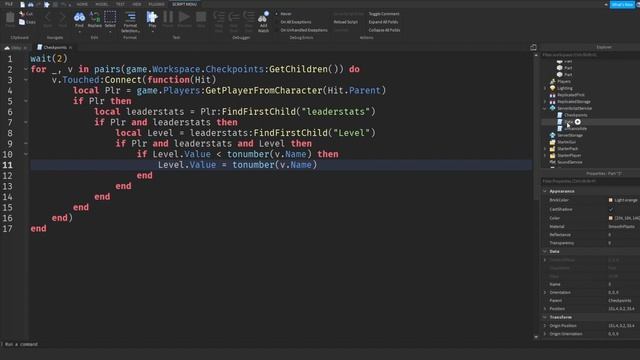Click the Explorer filter search field
This screenshot has width=640, height=360.
pos(590,55)
